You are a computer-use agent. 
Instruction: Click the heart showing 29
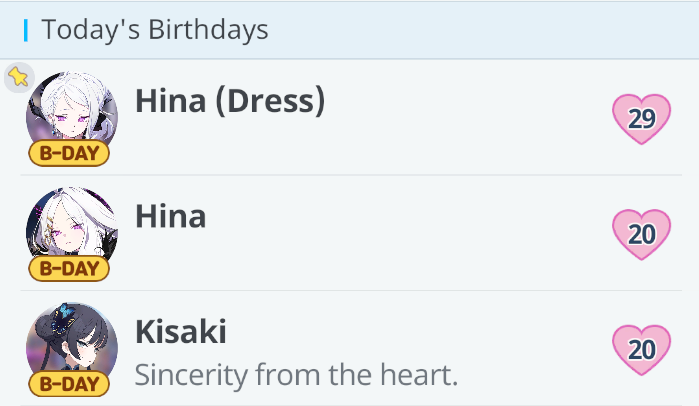641,119
